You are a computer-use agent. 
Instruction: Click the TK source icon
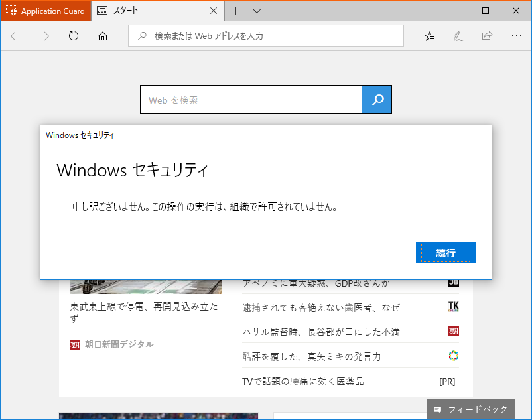[454, 307]
